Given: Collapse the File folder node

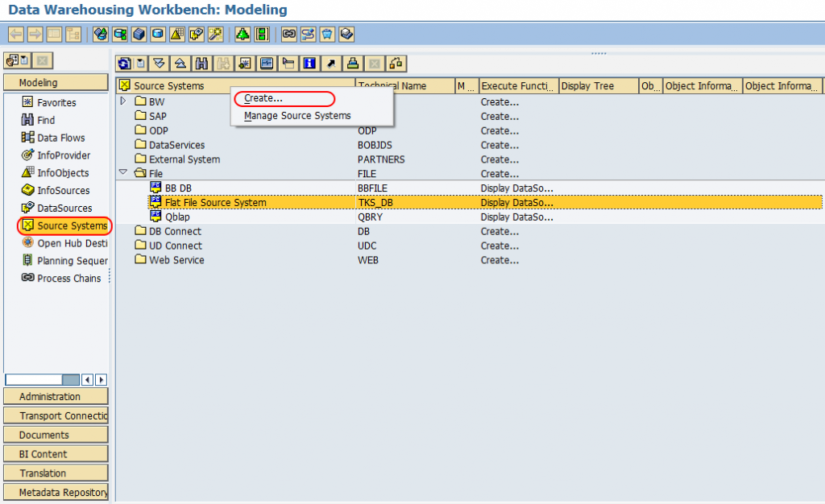Looking at the screenshot, I should tap(123, 173).
